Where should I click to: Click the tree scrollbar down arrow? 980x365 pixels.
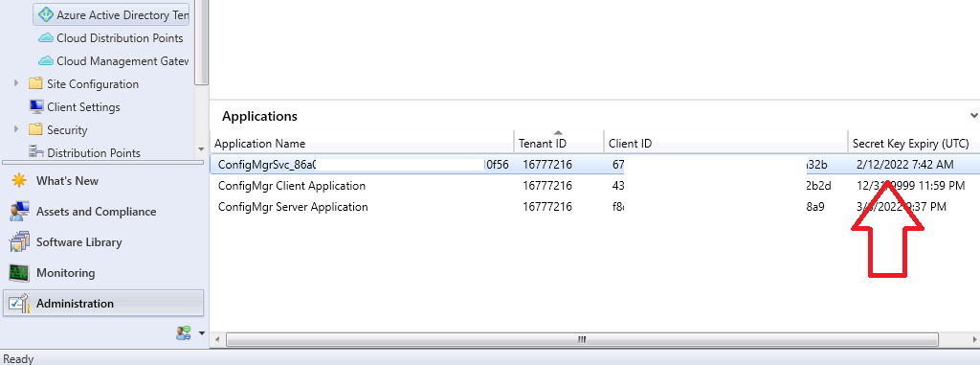pyautogui.click(x=201, y=149)
